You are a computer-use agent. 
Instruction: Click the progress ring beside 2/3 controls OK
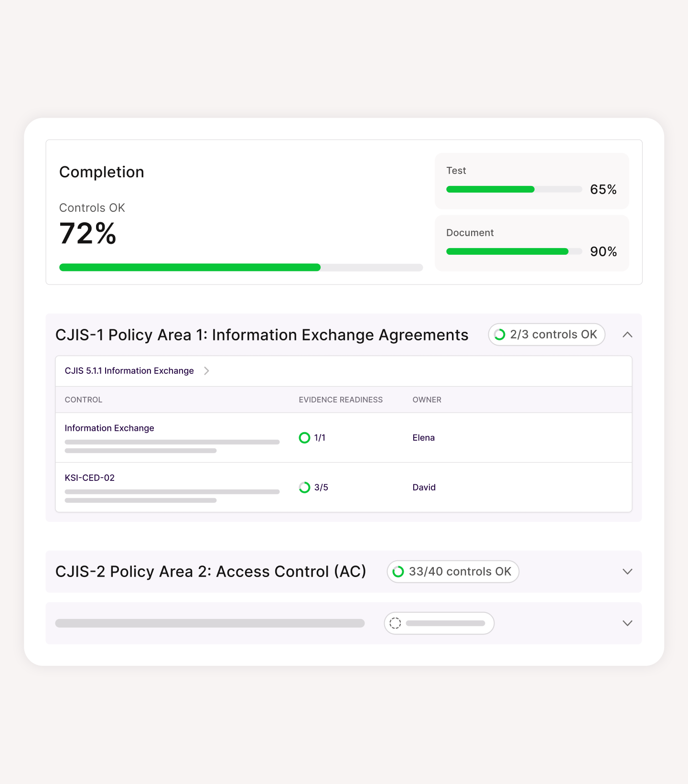500,335
